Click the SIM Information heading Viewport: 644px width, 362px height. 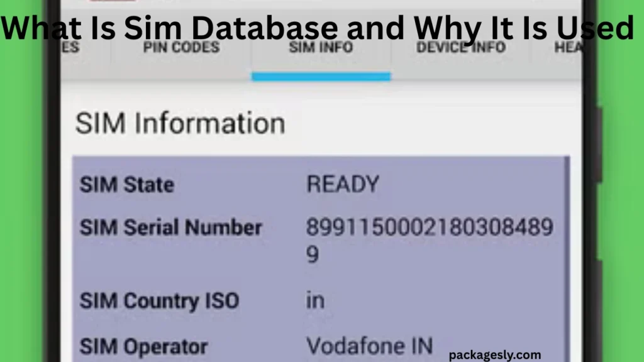[180, 123]
